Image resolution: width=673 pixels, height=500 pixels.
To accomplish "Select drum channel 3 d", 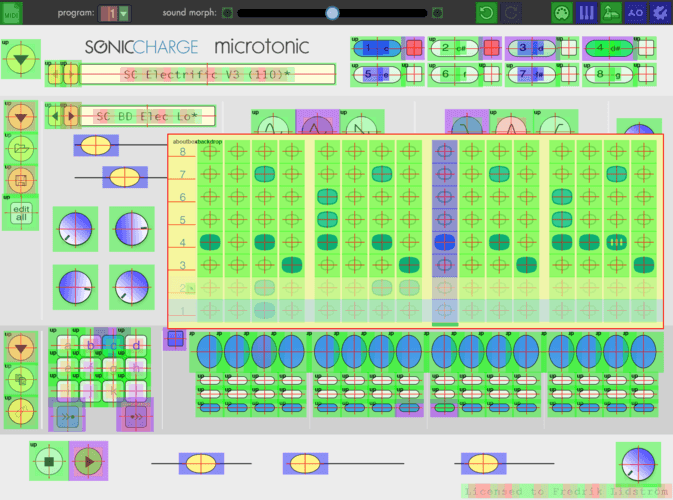I will [x=531, y=48].
